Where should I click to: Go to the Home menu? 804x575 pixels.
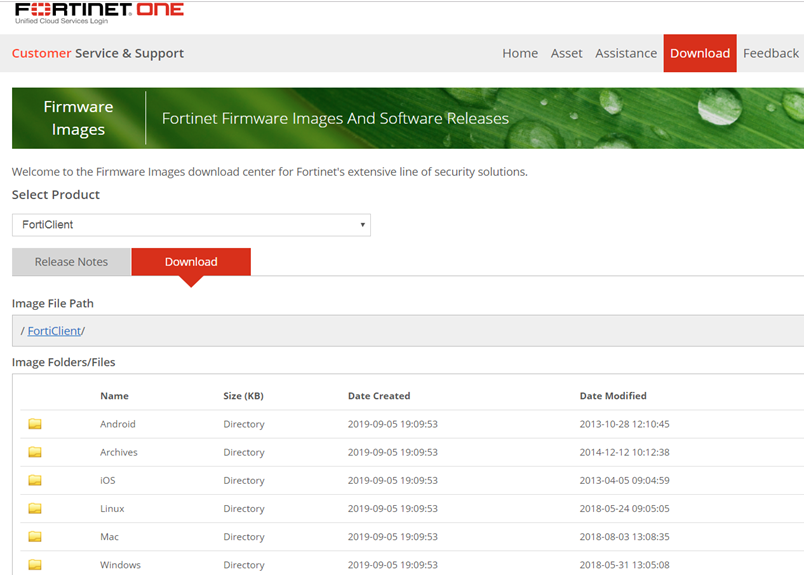click(x=520, y=53)
